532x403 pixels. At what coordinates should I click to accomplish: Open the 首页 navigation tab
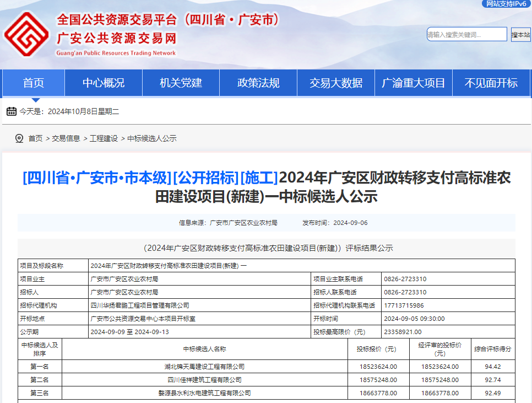34,83
